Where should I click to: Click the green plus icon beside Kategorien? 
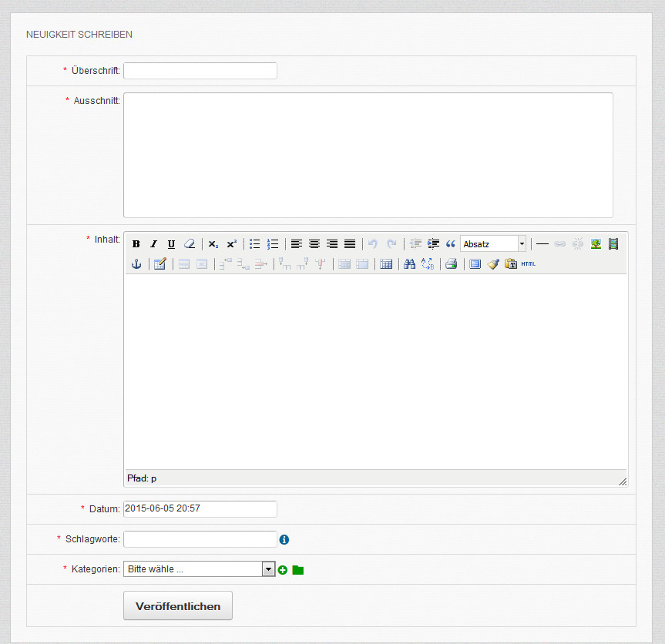(x=283, y=570)
